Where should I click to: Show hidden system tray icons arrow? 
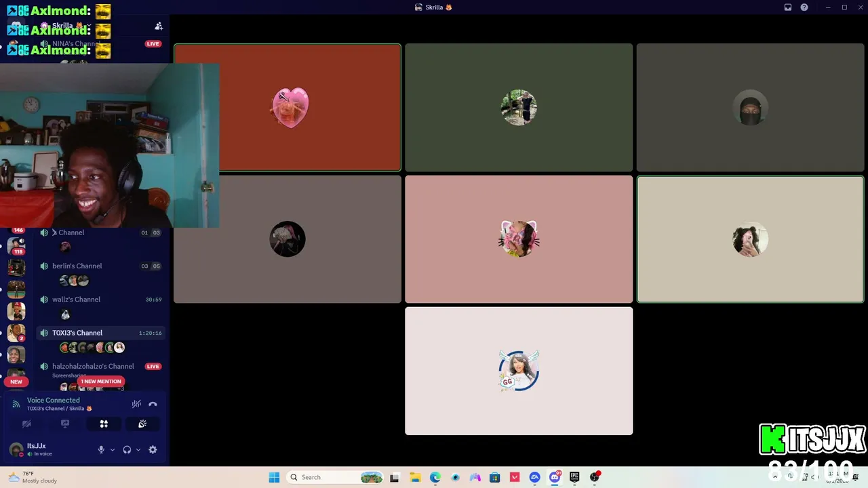click(x=775, y=477)
